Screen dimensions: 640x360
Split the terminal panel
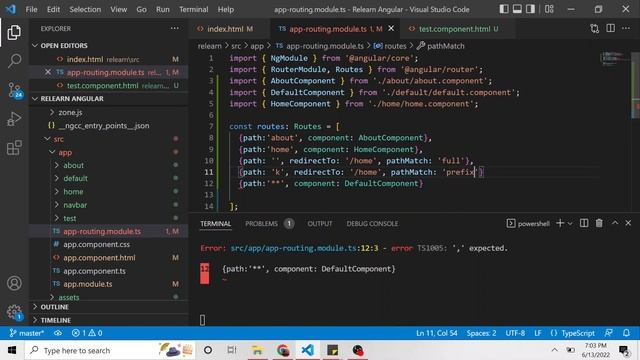click(x=584, y=223)
